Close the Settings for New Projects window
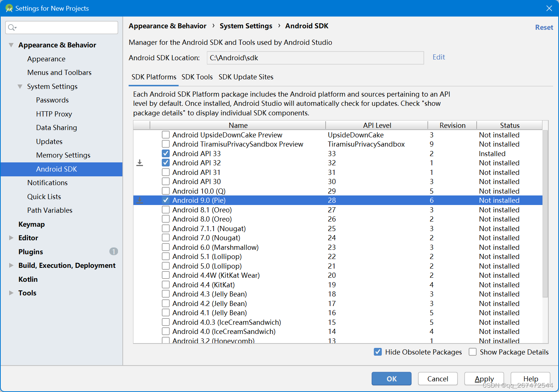 549,8
